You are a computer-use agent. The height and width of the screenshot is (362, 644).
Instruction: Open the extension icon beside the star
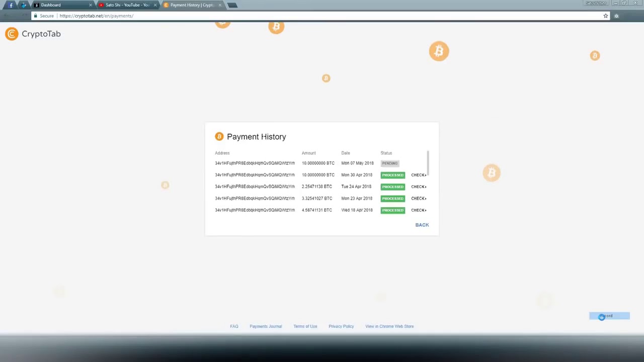pyautogui.click(x=616, y=16)
